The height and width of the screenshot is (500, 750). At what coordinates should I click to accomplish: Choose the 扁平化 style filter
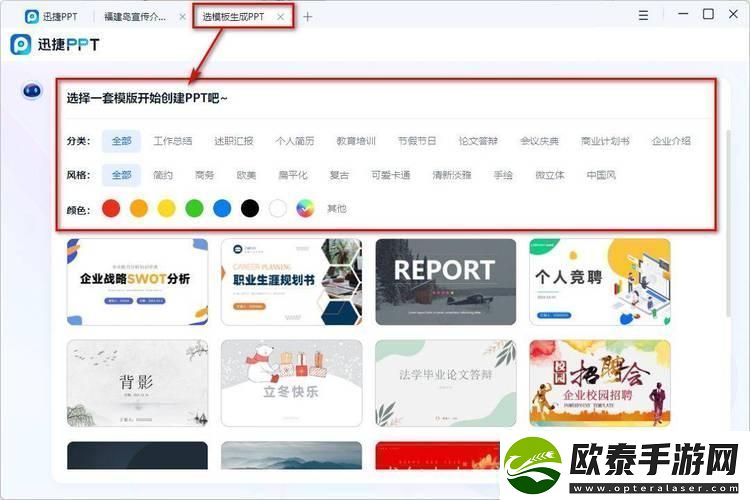point(293,175)
